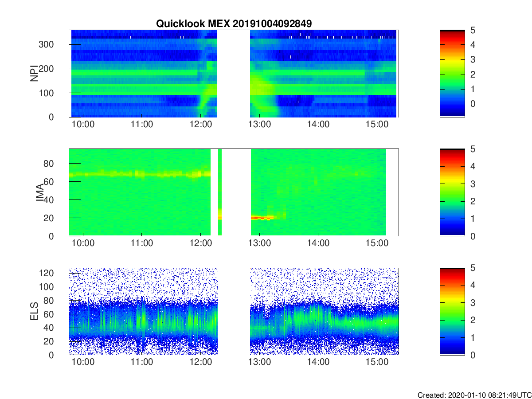The image size is (532, 399).
Task: Click the ELS spectrogram plot area
Action: (x=234, y=312)
